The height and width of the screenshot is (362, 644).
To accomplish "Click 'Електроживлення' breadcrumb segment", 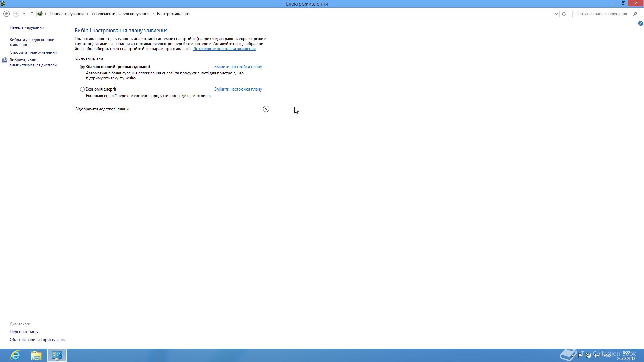I will [x=173, y=14].
